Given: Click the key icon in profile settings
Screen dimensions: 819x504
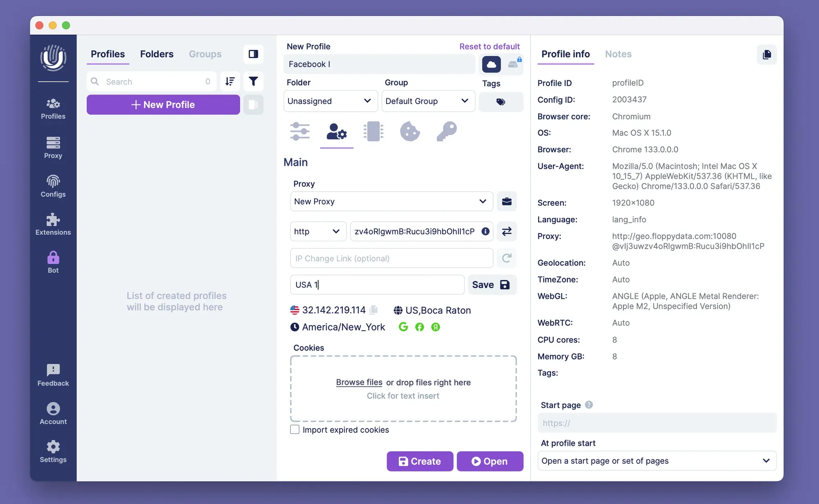Looking at the screenshot, I should coord(446,131).
